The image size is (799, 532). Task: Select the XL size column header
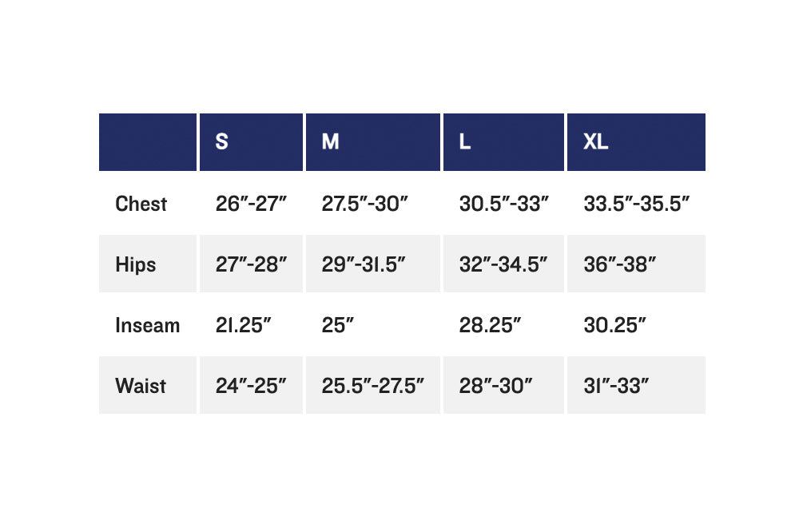tap(636, 141)
